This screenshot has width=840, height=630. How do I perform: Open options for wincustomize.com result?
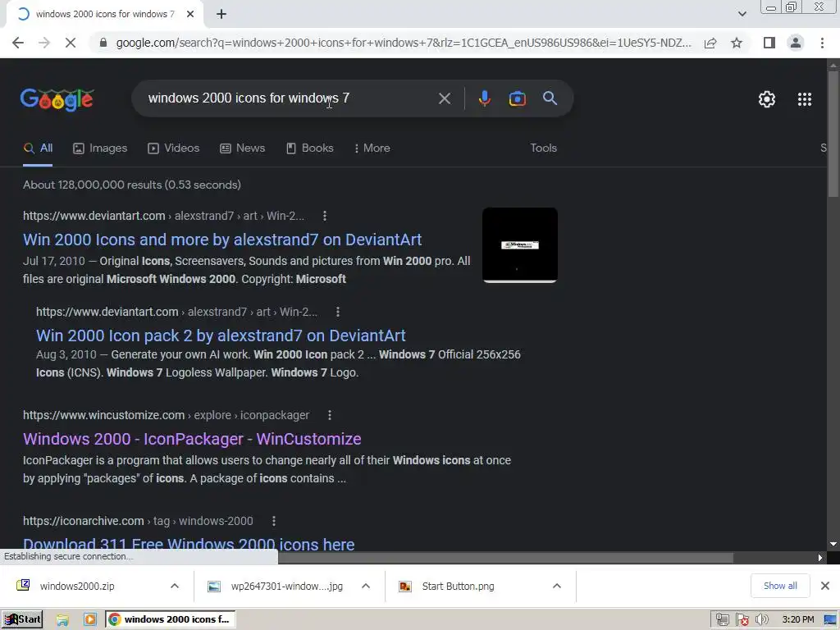(330, 415)
